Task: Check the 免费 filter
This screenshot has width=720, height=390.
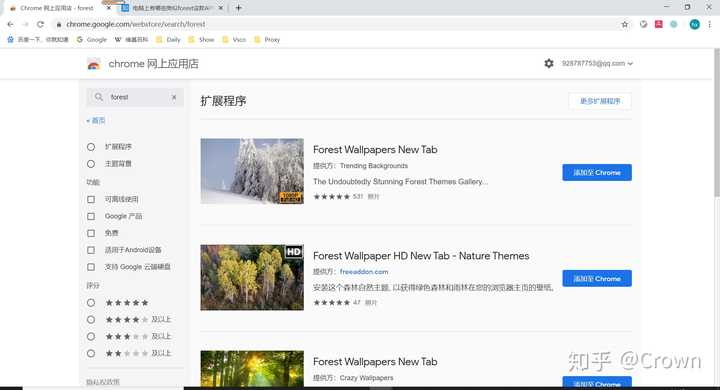Action: coord(91,233)
